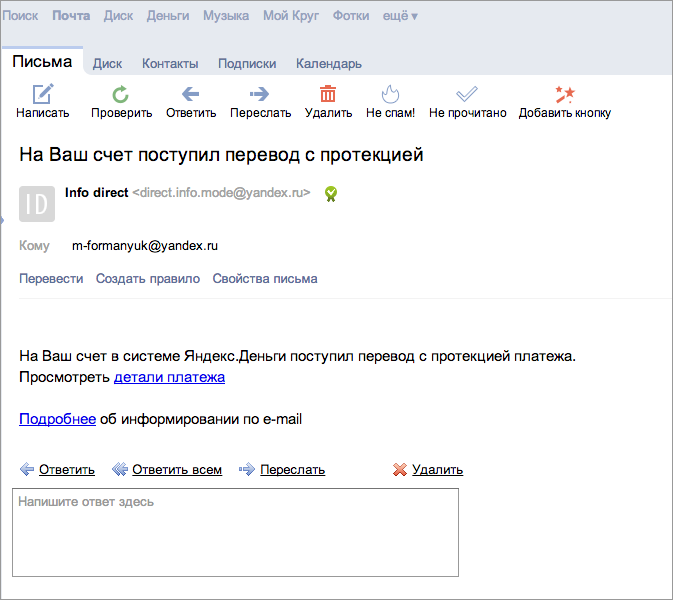Go to Деньги service

click(168, 16)
